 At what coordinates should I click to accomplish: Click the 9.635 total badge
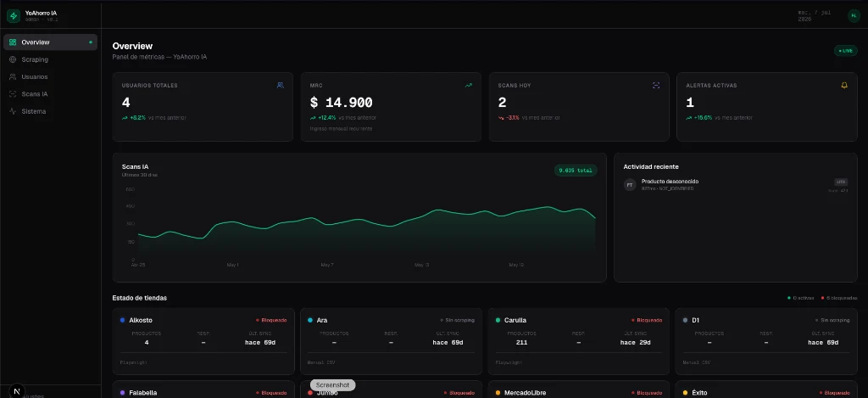(x=576, y=171)
